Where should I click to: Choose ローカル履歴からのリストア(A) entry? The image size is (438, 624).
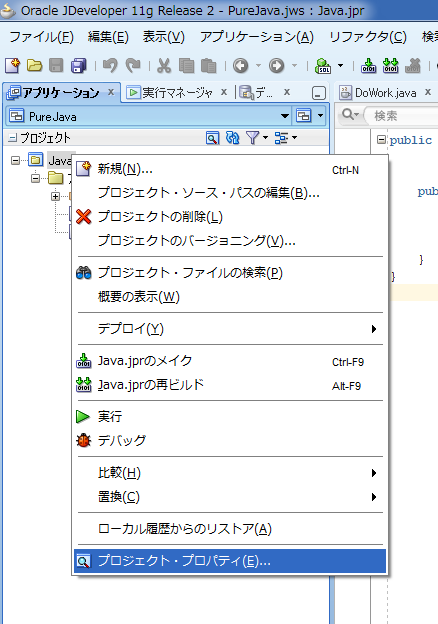[230, 529]
